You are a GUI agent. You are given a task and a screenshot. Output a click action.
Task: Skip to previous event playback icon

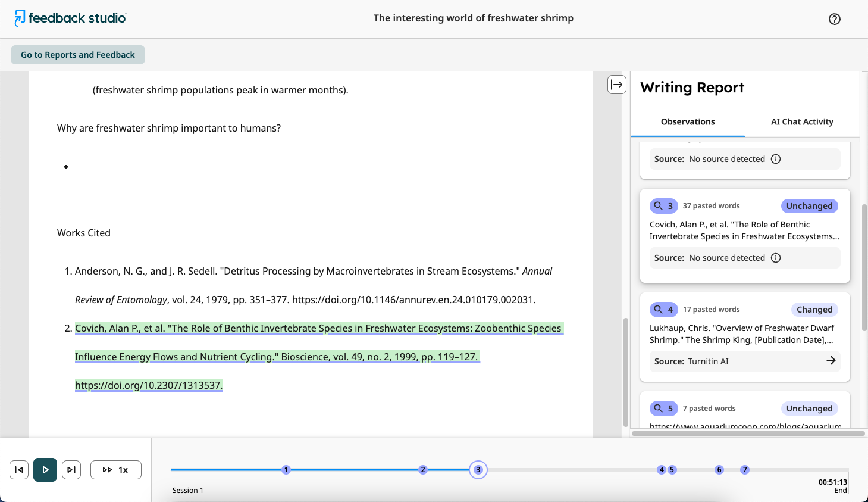19,470
